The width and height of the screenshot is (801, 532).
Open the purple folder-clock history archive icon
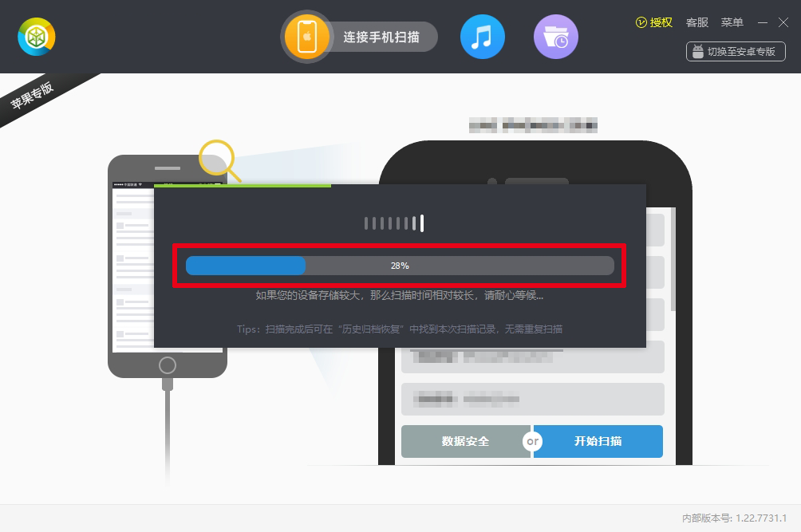(555, 37)
